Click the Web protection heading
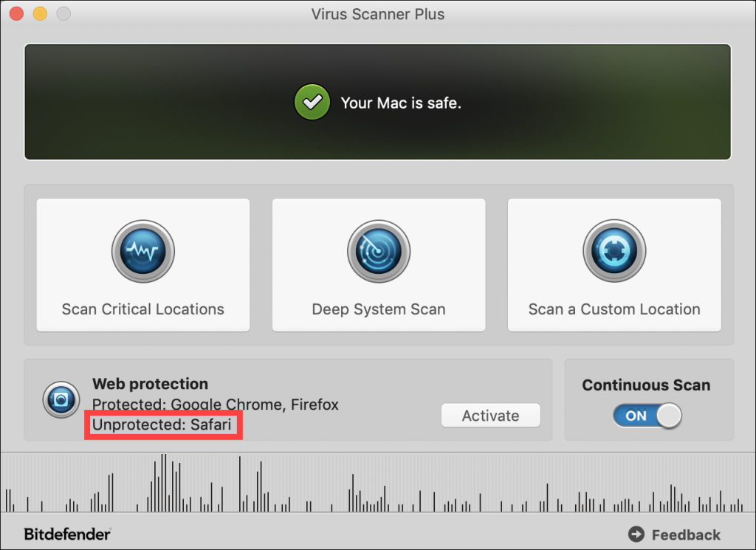Viewport: 756px width, 550px height. 150,384
